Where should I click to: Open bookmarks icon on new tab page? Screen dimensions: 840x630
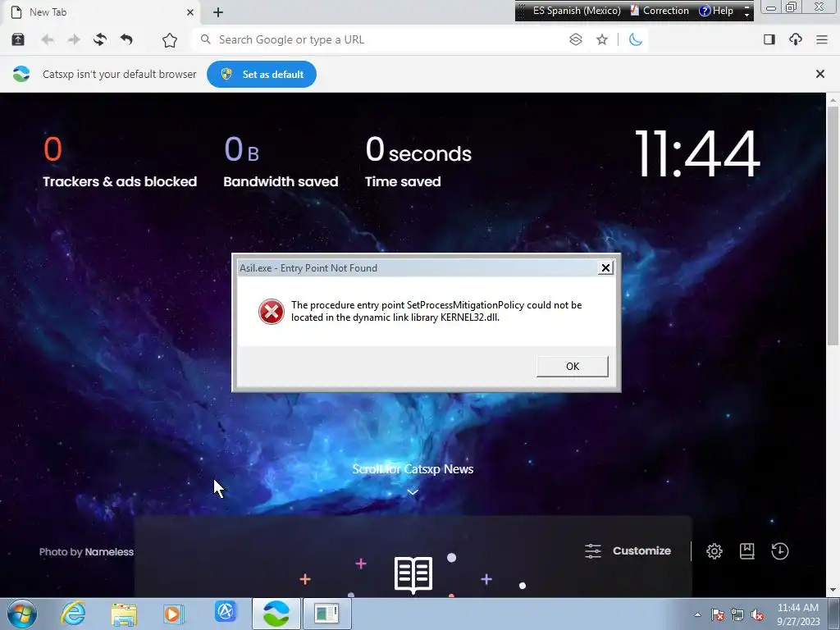pos(746,550)
